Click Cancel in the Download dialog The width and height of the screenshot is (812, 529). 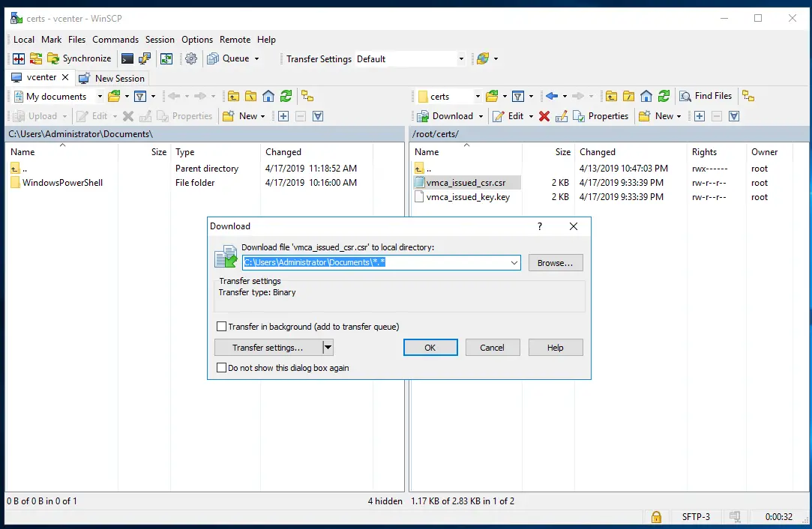click(x=492, y=348)
